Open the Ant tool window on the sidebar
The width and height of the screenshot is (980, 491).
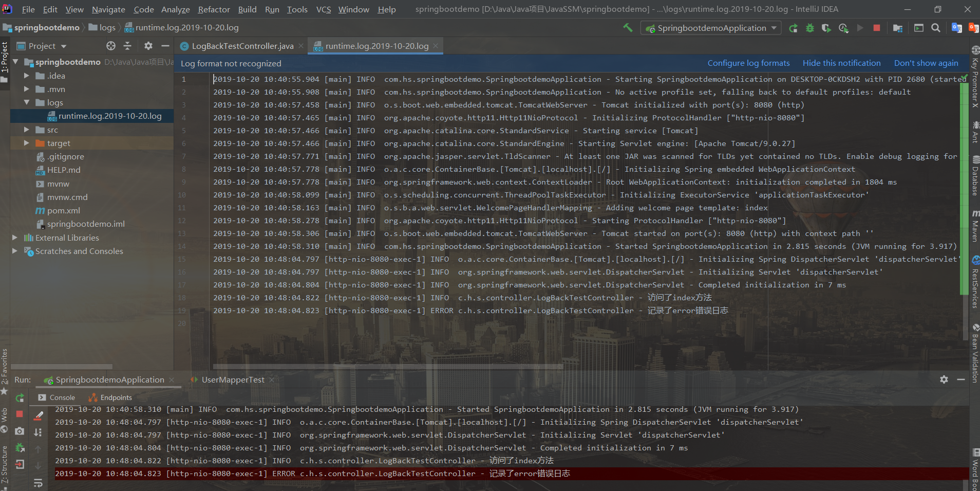pos(975,132)
